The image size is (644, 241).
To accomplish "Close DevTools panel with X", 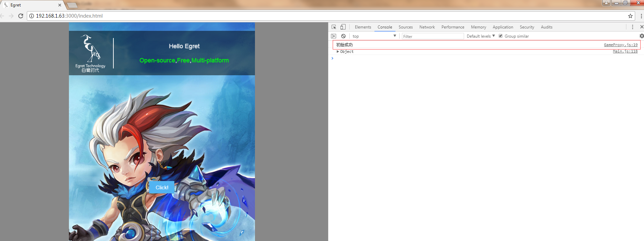I will (642, 27).
